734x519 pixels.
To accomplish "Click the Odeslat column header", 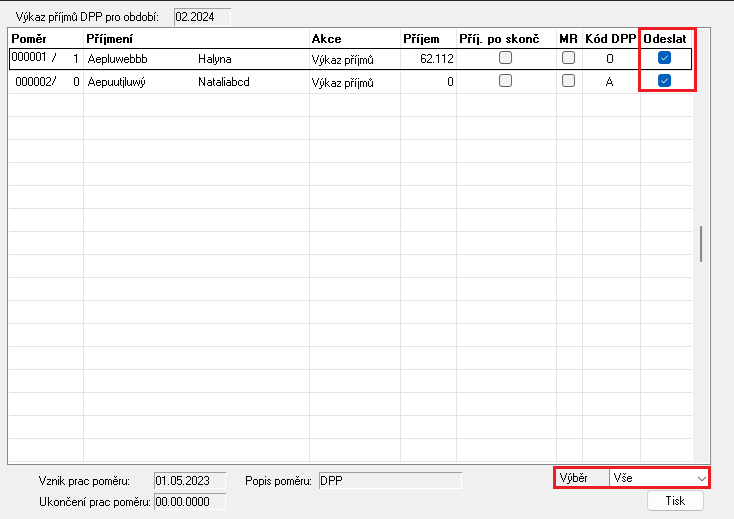I will pyautogui.click(x=665, y=38).
